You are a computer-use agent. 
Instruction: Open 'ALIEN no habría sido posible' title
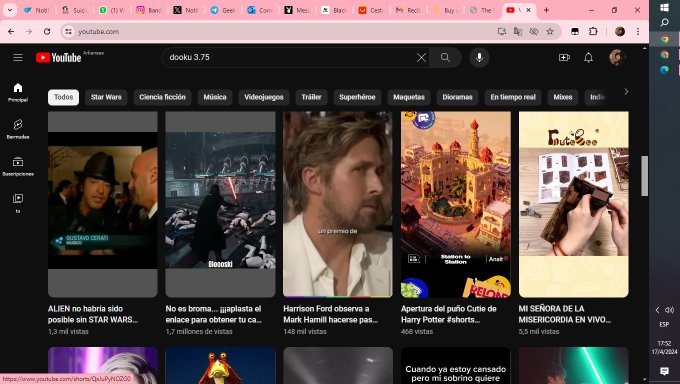pyautogui.click(x=93, y=314)
